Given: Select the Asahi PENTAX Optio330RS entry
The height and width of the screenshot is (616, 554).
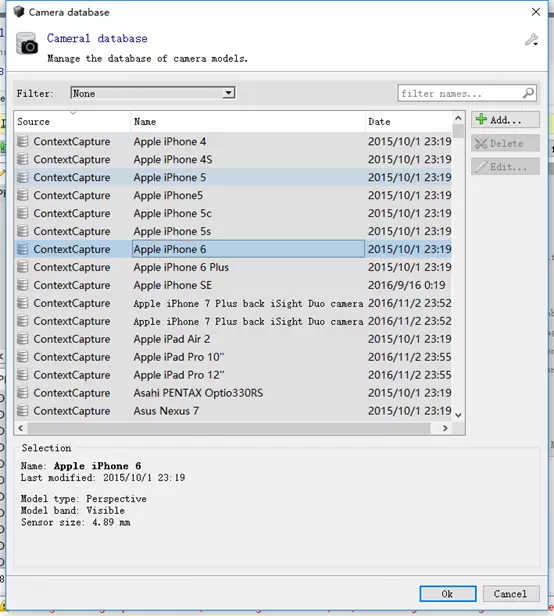Looking at the screenshot, I should click(198, 393).
